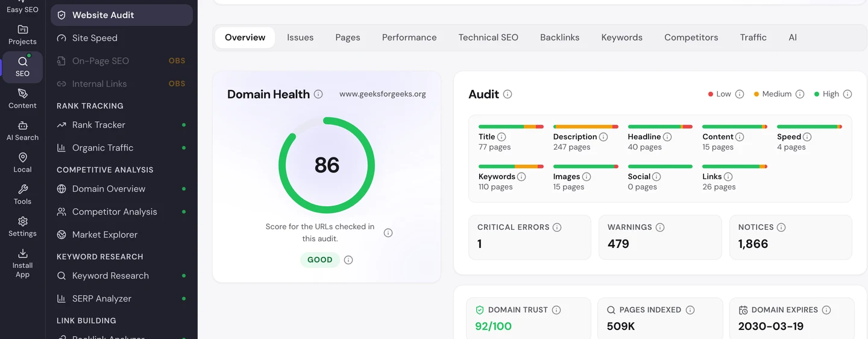Image resolution: width=868 pixels, height=339 pixels.
Task: Switch to the Traffic tab
Action: (x=753, y=37)
